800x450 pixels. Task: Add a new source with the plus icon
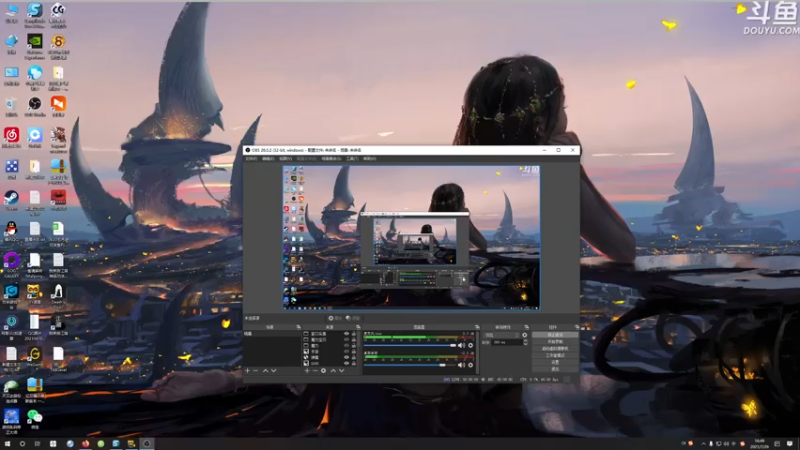307,371
